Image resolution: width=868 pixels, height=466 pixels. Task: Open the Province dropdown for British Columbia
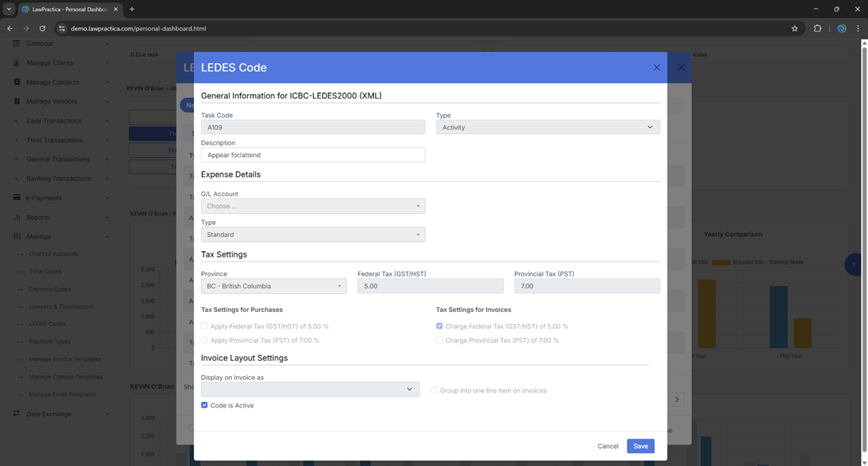point(273,286)
